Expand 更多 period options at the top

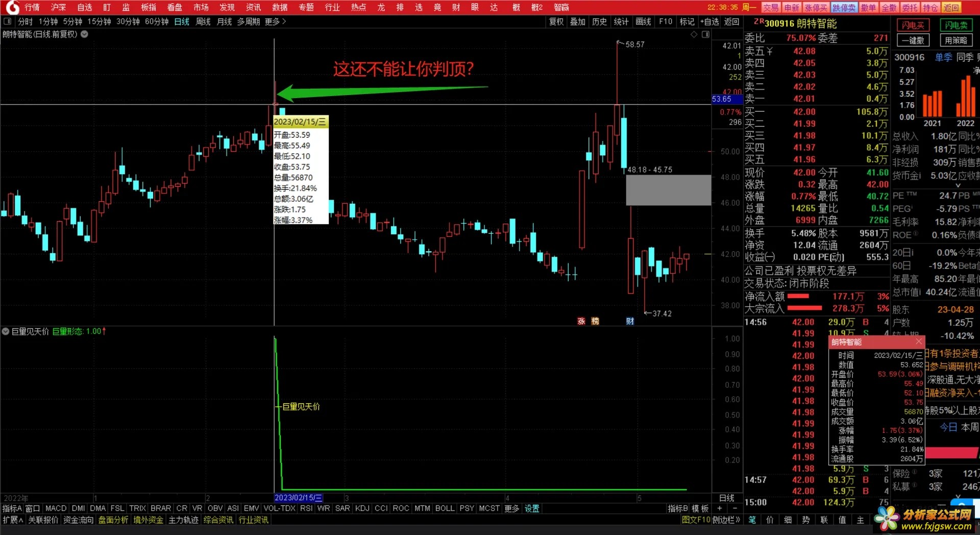tap(276, 21)
